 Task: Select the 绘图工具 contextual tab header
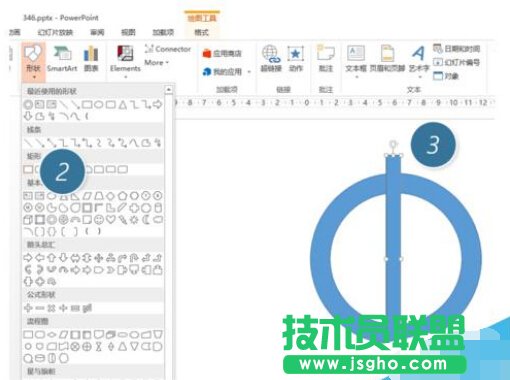click(x=202, y=18)
